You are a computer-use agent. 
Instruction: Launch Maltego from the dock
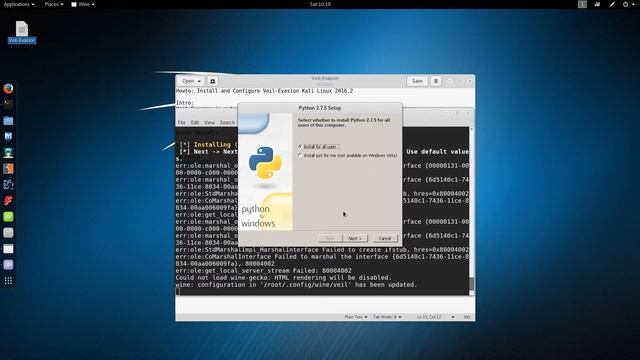8,184
